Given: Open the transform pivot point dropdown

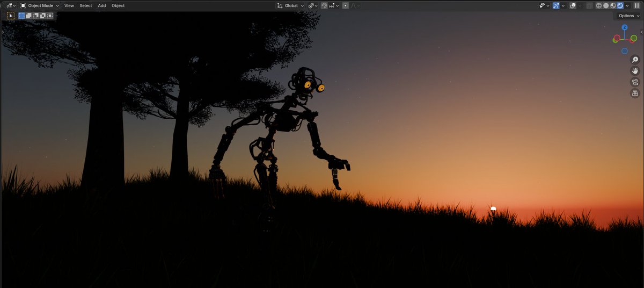Looking at the screenshot, I should 313,5.
